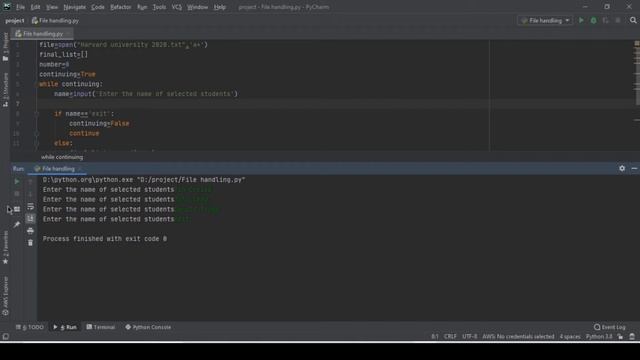Open AWS Explorer tool window
640x360 pixels.
point(5,296)
